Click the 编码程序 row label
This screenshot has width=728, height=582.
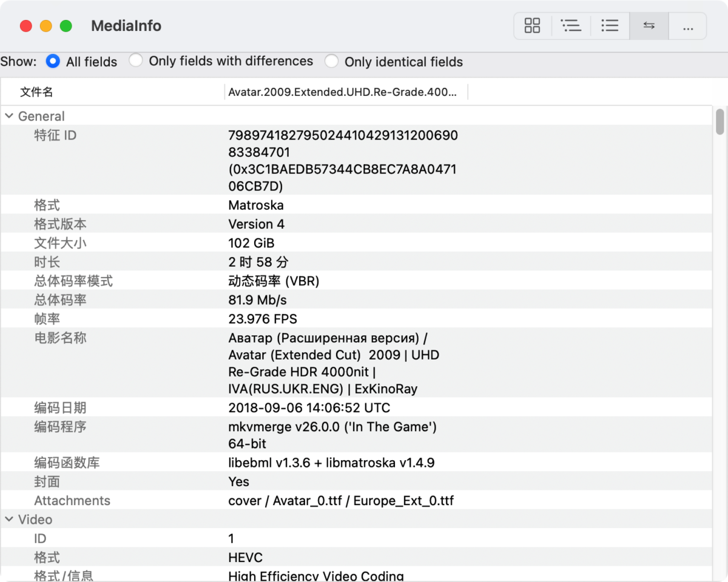click(x=60, y=426)
